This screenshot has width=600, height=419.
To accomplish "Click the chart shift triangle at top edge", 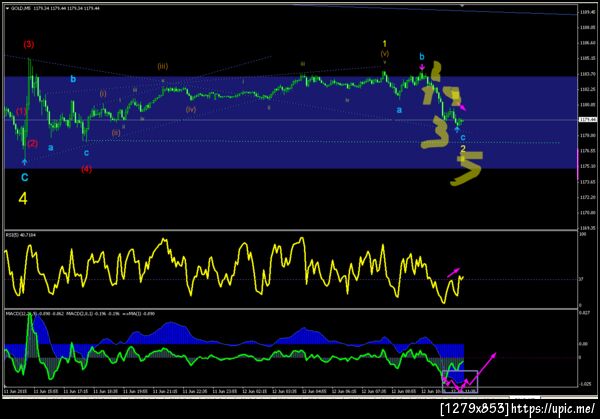I will (x=462, y=6).
